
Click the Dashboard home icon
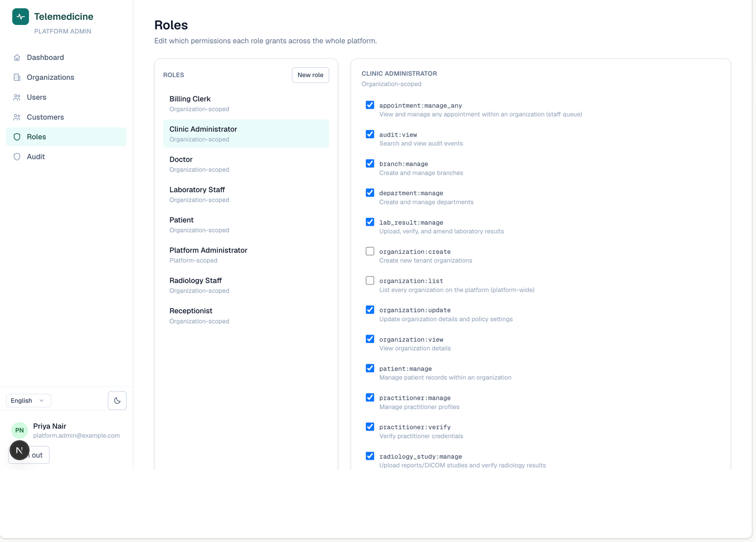(17, 58)
